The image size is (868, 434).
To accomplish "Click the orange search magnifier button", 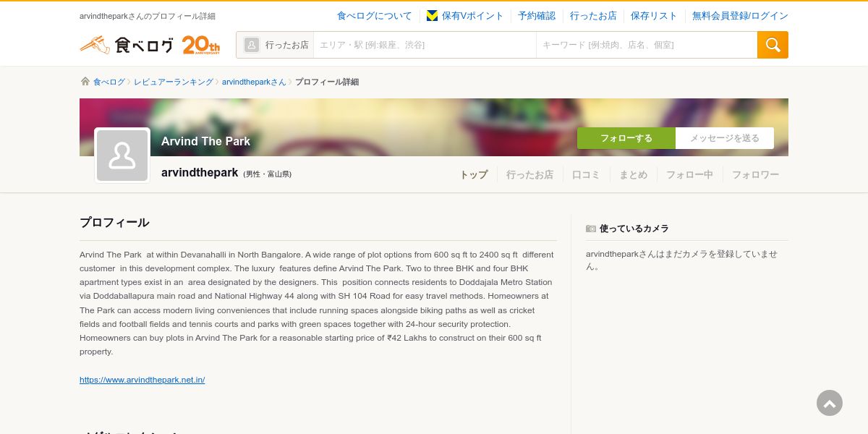I will point(773,45).
